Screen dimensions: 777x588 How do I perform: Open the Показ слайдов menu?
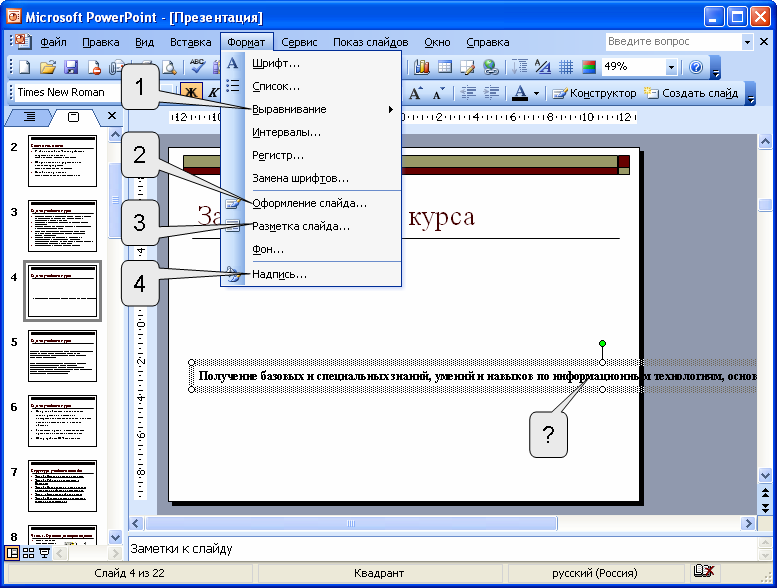pyautogui.click(x=370, y=43)
